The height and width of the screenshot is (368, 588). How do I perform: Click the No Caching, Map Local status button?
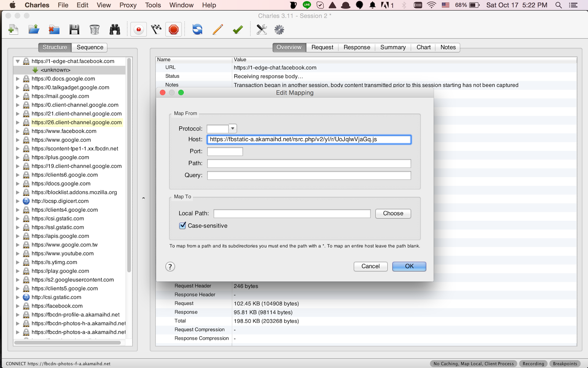(474, 364)
